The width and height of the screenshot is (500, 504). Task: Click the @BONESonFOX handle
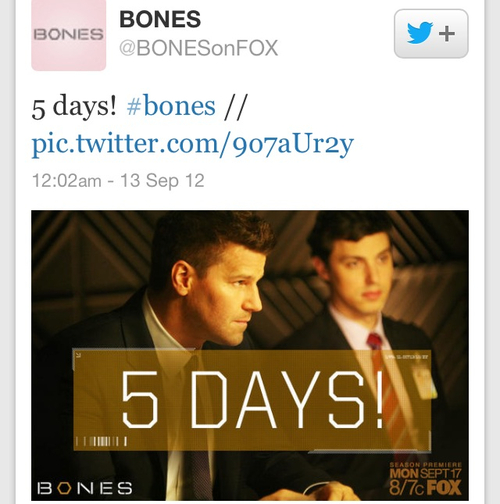pyautogui.click(x=198, y=48)
